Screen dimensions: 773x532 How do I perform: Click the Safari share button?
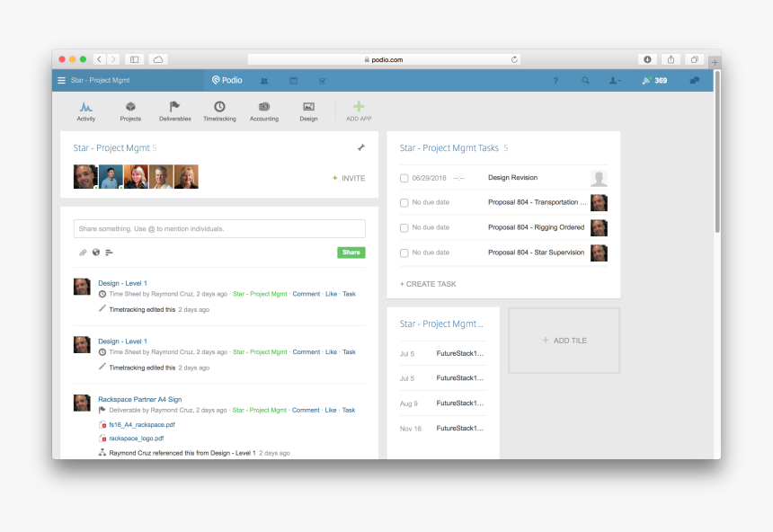pos(671,59)
